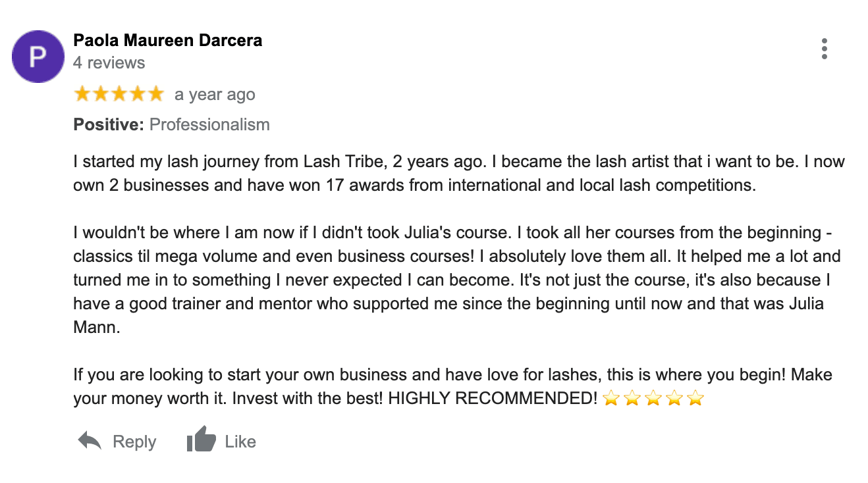Click the reply arrow icon

[x=90, y=441]
